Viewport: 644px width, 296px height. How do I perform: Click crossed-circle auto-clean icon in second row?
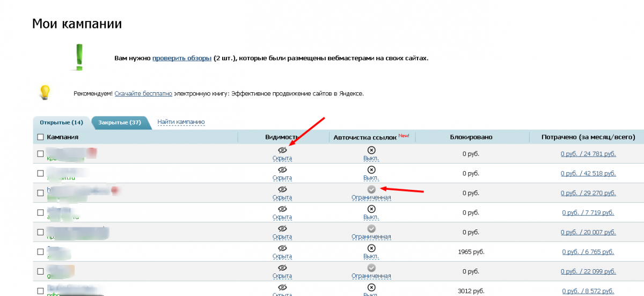371,170
